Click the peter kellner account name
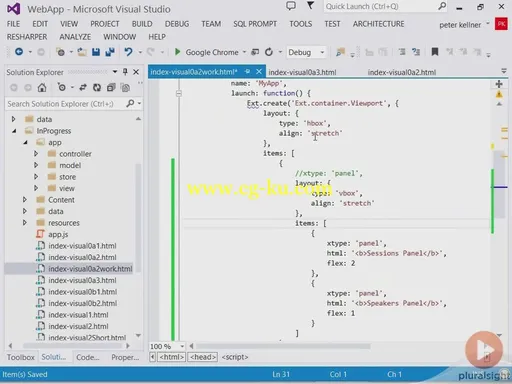Viewport: 512px width, 384px height. [x=460, y=25]
